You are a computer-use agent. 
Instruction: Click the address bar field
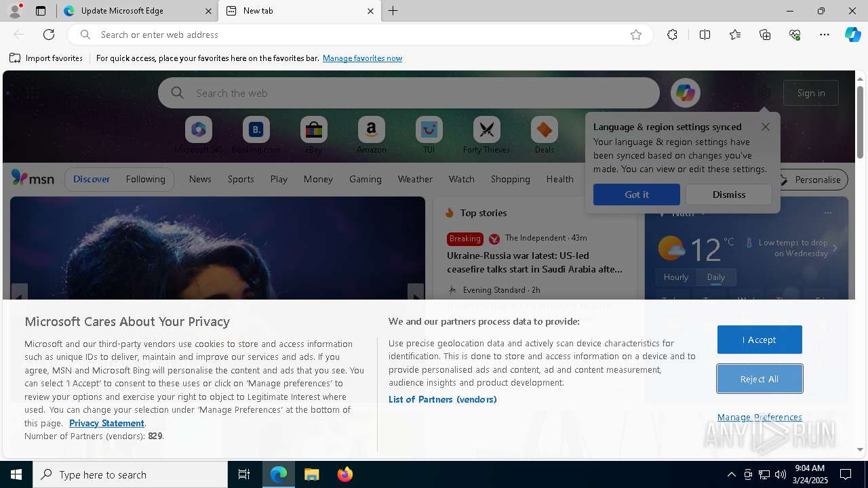tap(359, 35)
